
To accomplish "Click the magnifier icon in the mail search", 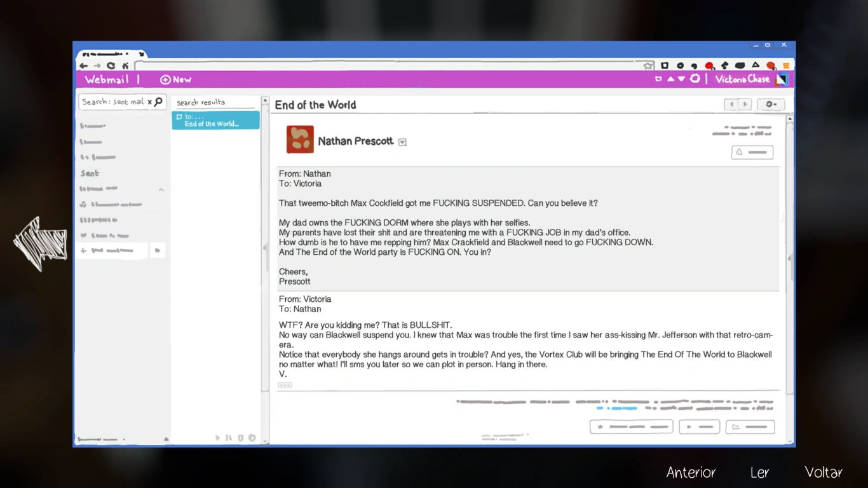I will (x=159, y=102).
